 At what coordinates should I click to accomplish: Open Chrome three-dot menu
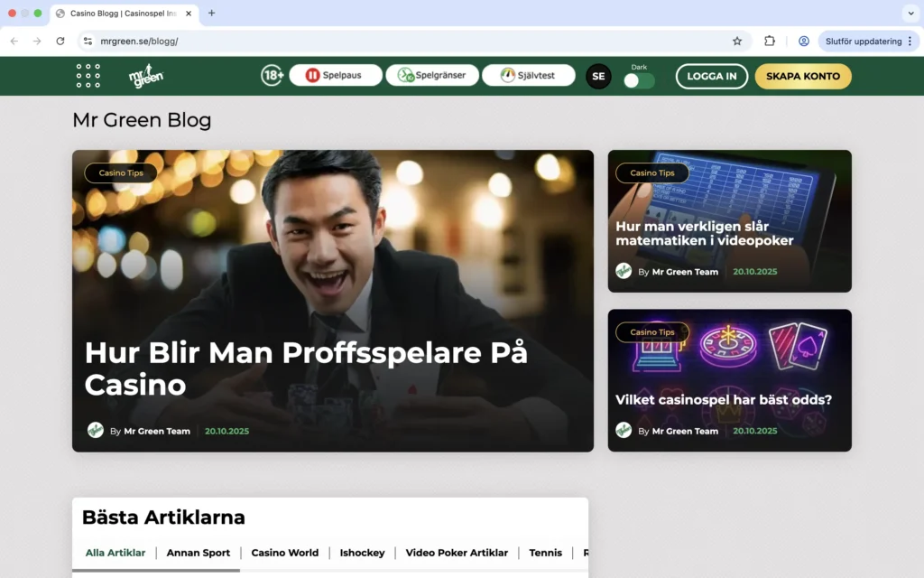click(x=910, y=42)
